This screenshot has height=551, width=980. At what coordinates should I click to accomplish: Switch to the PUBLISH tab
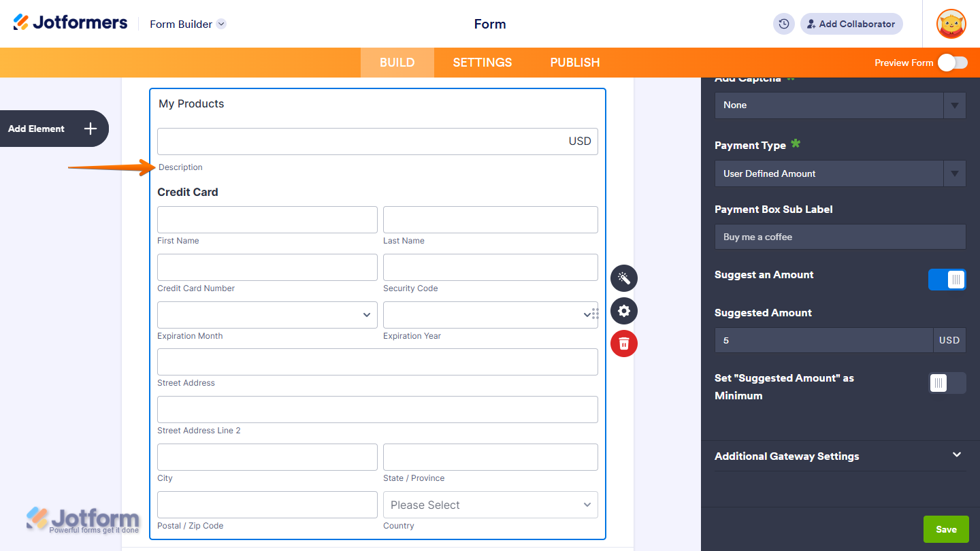(574, 62)
